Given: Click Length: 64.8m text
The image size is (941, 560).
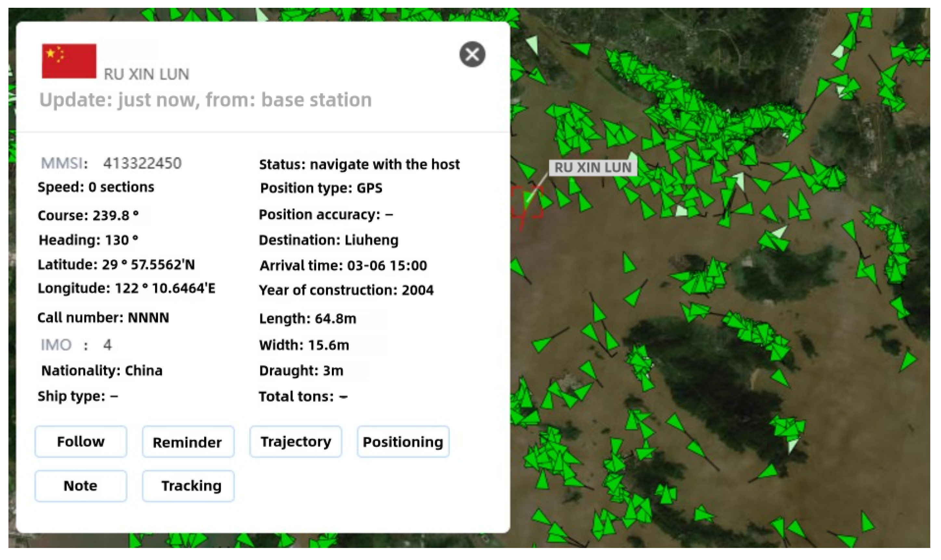Looking at the screenshot, I should coord(308,319).
